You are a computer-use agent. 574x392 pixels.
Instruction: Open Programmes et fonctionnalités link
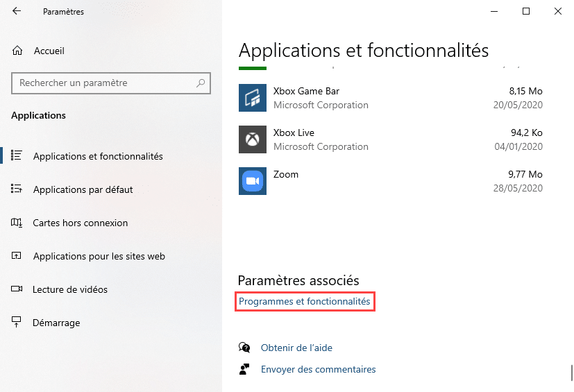point(305,302)
